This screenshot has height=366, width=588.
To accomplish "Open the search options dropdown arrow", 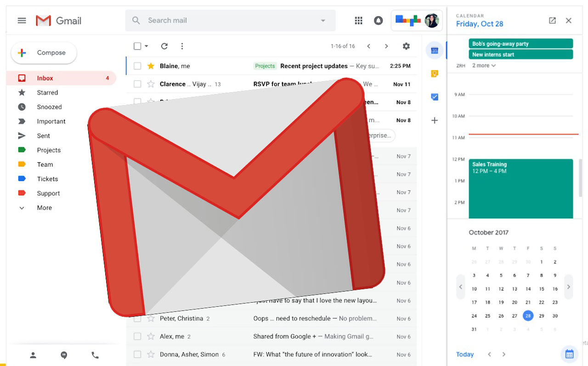I will tap(323, 21).
